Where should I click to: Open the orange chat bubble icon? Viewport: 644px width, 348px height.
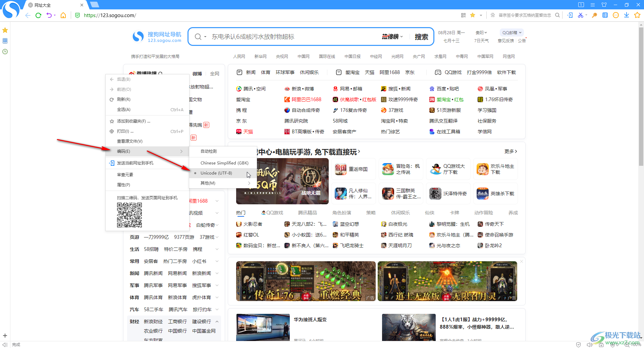pos(616,15)
